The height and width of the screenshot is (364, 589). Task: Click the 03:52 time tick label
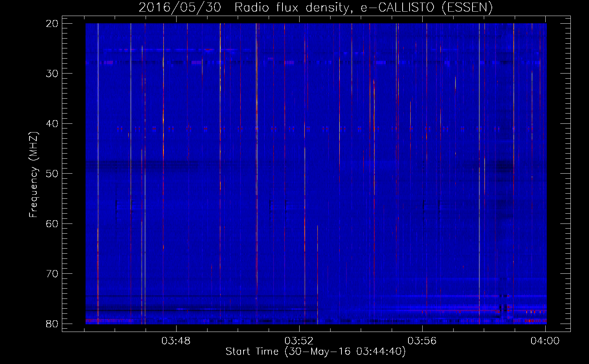299,341
